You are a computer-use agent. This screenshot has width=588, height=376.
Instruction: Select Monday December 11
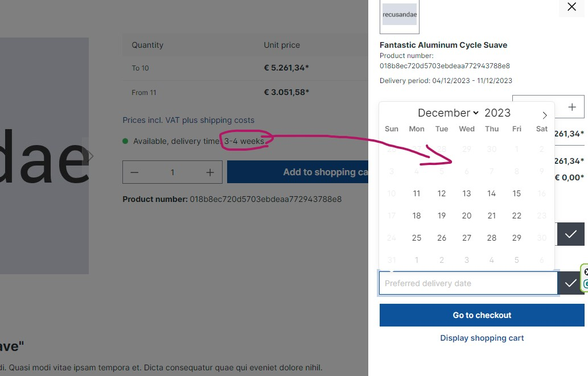coord(416,193)
